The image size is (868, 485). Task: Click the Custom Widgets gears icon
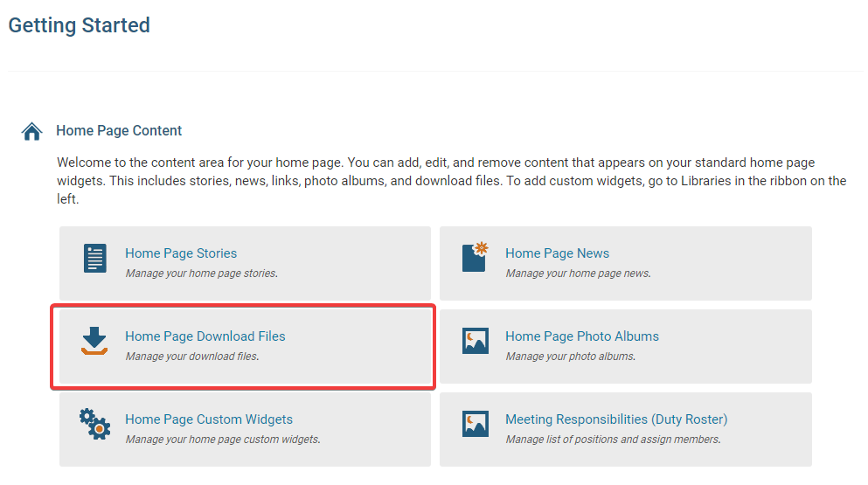click(94, 424)
